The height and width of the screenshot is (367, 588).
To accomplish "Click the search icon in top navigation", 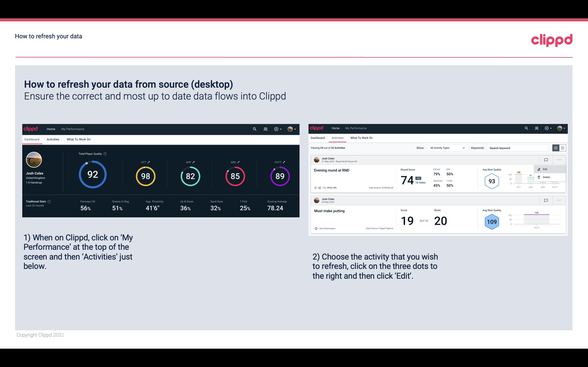I will [x=254, y=129].
